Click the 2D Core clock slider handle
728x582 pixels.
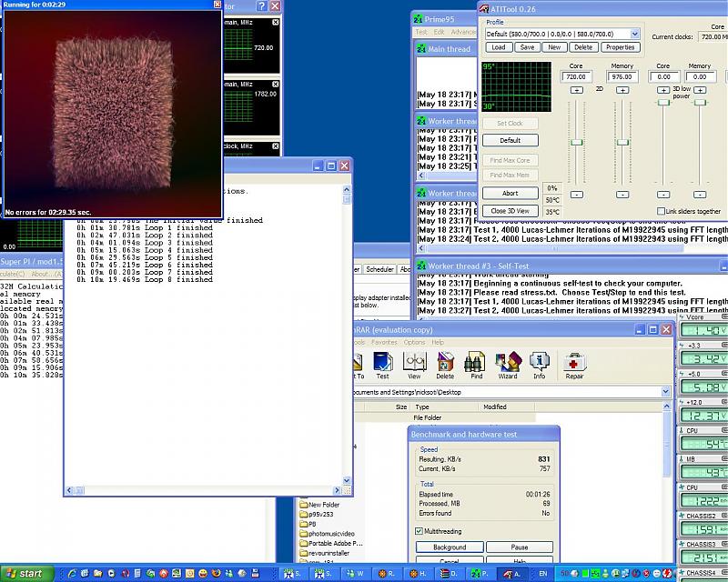(x=576, y=142)
